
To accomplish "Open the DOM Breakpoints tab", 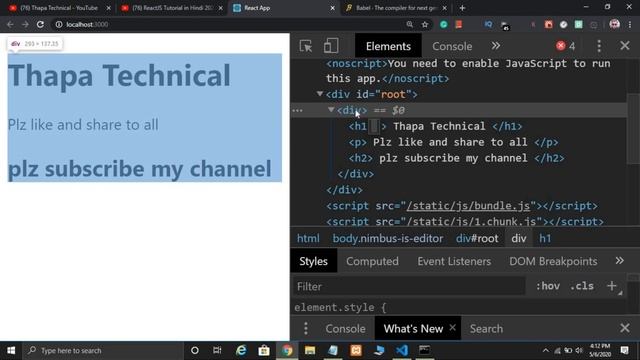I will tap(553, 261).
